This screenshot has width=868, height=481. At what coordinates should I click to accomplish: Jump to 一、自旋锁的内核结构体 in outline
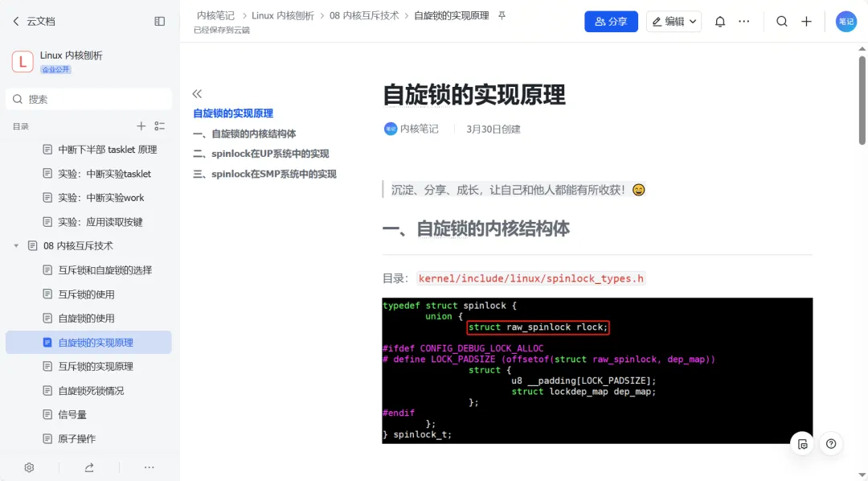tap(244, 134)
